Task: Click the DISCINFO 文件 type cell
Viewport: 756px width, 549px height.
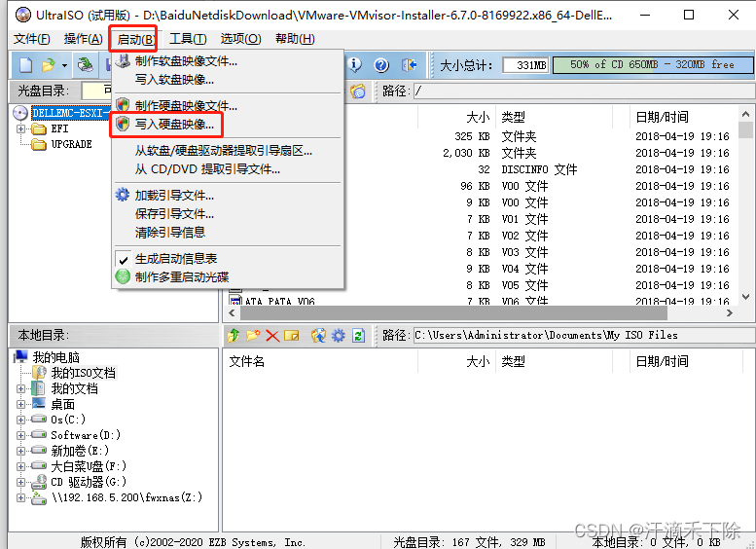Action: point(539,169)
